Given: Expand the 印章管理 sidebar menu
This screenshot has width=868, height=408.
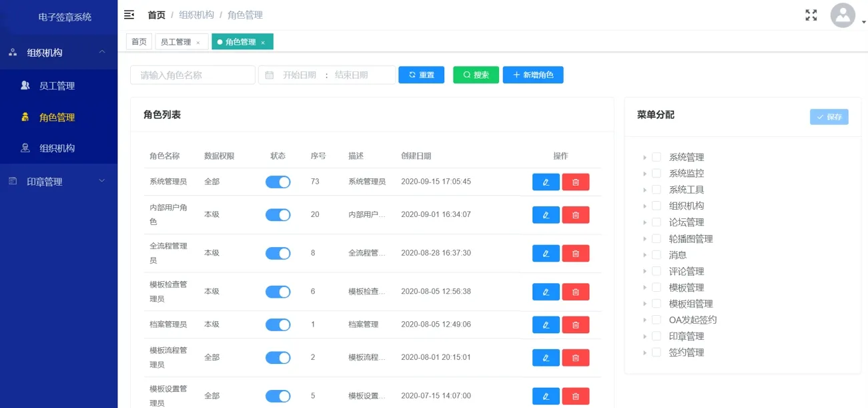Looking at the screenshot, I should point(59,181).
